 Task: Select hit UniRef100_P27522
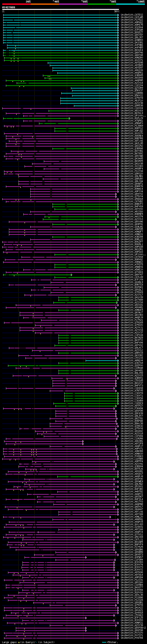coord(132,20)
